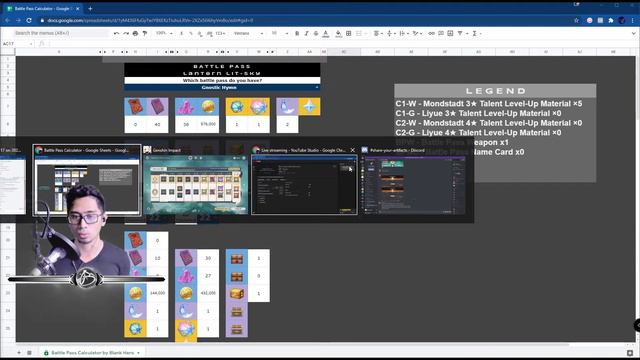The width and height of the screenshot is (640, 360).
Task: Open the borders menu
Action: 349,33
